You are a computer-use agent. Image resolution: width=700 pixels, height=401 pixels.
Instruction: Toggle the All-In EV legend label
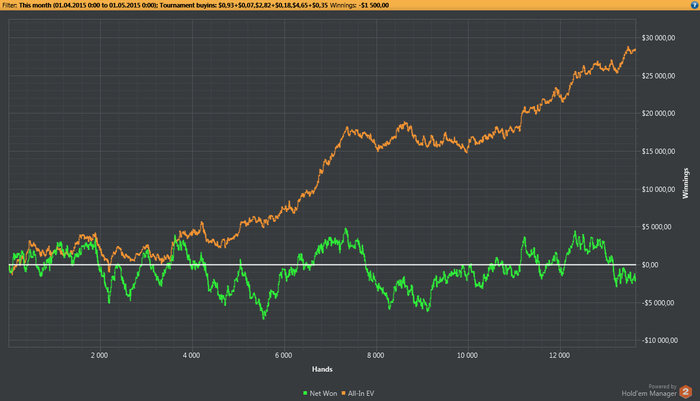tap(361, 393)
